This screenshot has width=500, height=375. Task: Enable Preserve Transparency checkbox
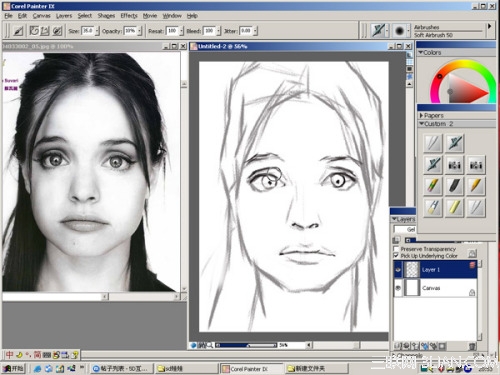[396, 249]
